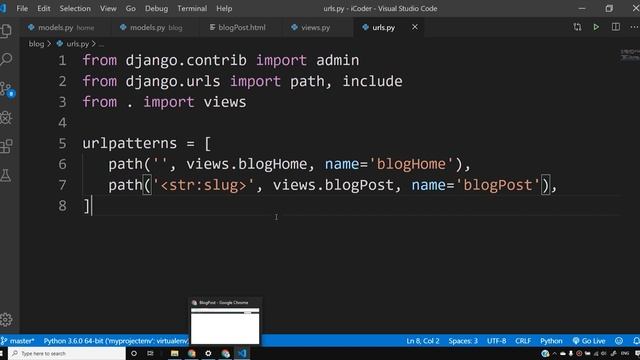Split the editor right

[616, 27]
